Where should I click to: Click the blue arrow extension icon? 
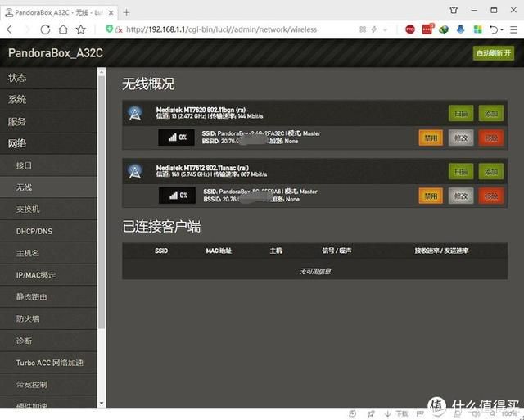pyautogui.click(x=460, y=29)
